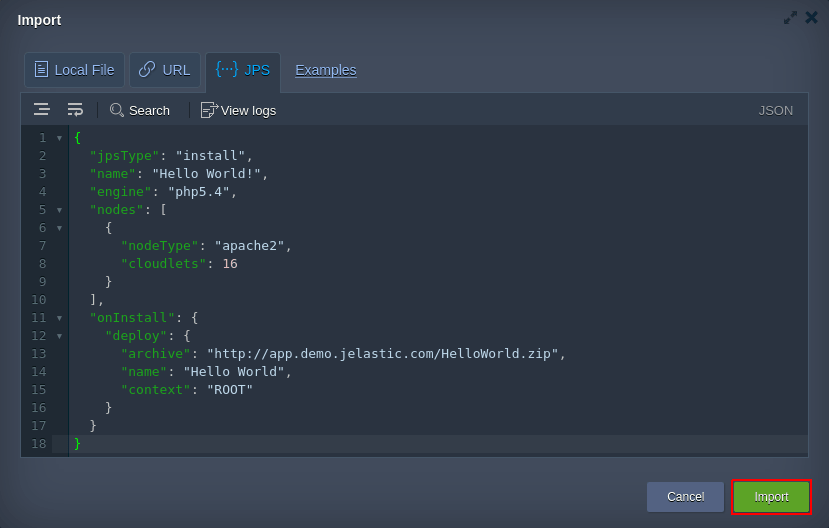829x528 pixels.
Task: Click the Cancel button
Action: point(685,497)
